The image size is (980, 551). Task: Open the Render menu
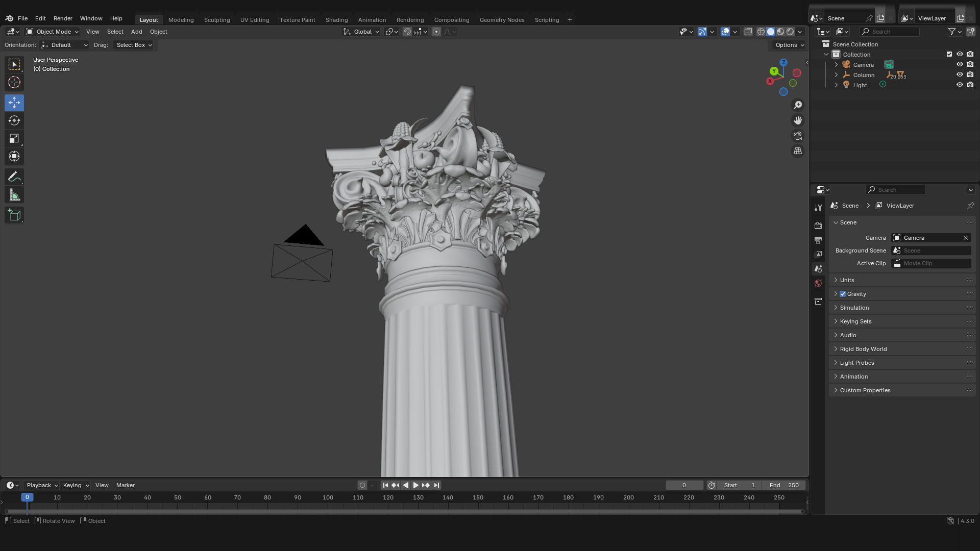pos(63,18)
